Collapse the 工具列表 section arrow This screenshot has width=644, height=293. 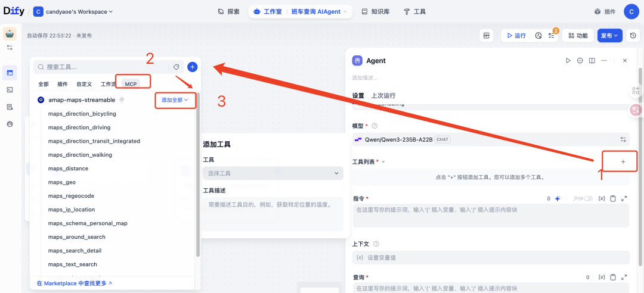(383, 162)
